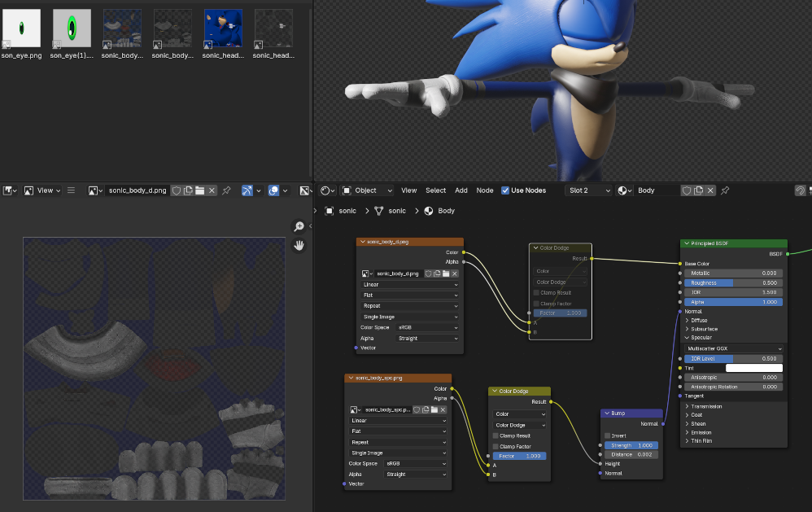Click the Body material name field
This screenshot has height=512, width=812.
(x=657, y=190)
